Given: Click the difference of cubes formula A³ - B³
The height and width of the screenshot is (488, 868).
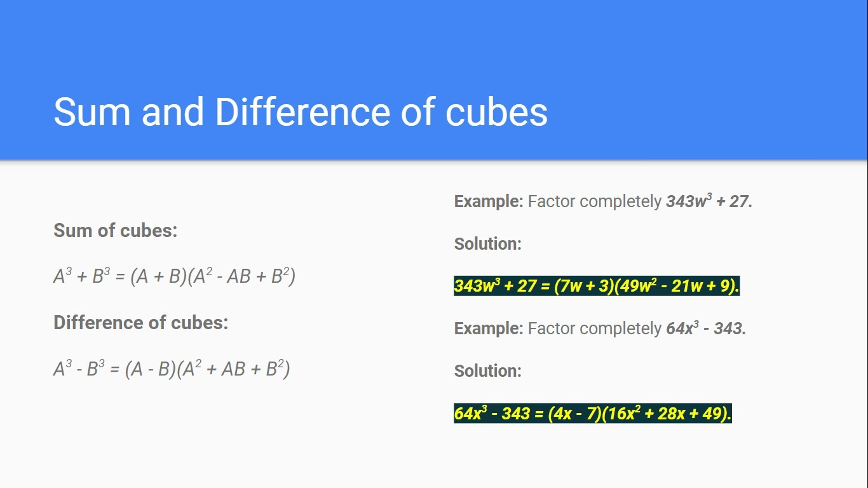Looking at the screenshot, I should coord(172,369).
